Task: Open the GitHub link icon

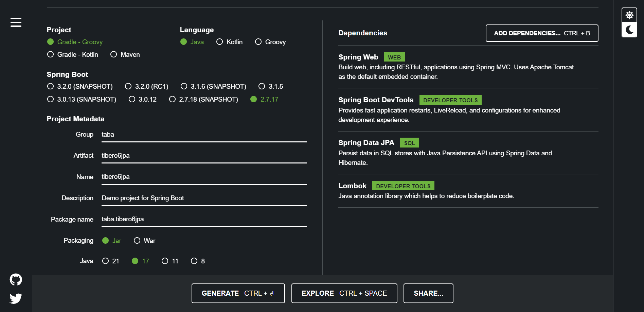Action: [16, 280]
